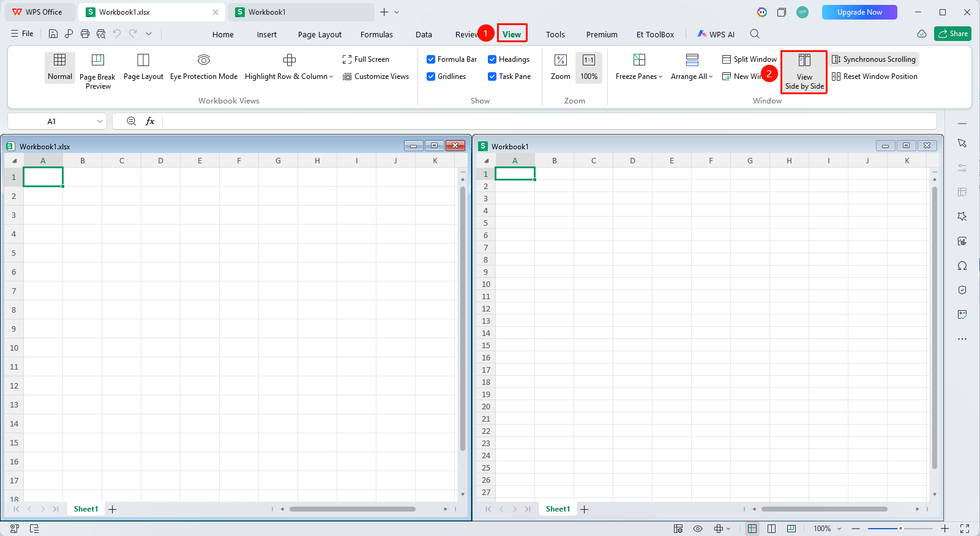The image size is (980, 536).
Task: Click the fx insert function icon
Action: click(x=150, y=121)
